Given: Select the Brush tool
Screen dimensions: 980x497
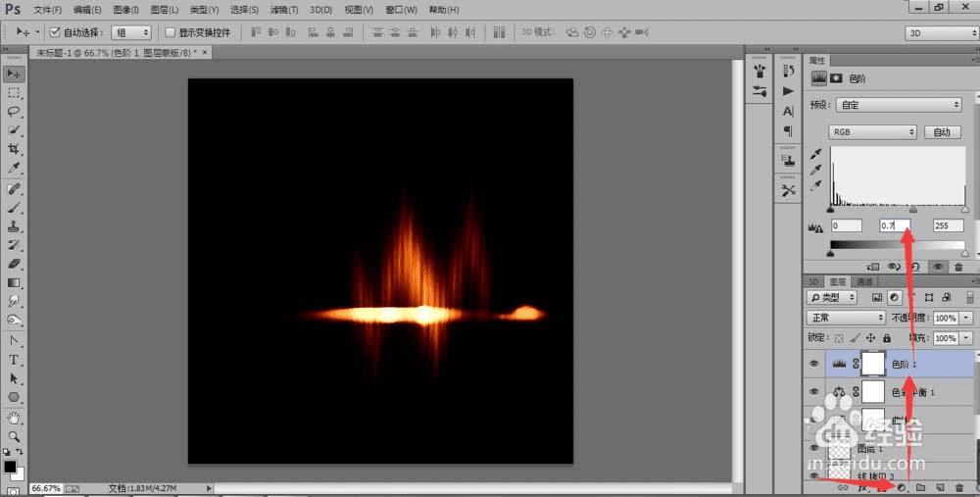Looking at the screenshot, I should (13, 208).
